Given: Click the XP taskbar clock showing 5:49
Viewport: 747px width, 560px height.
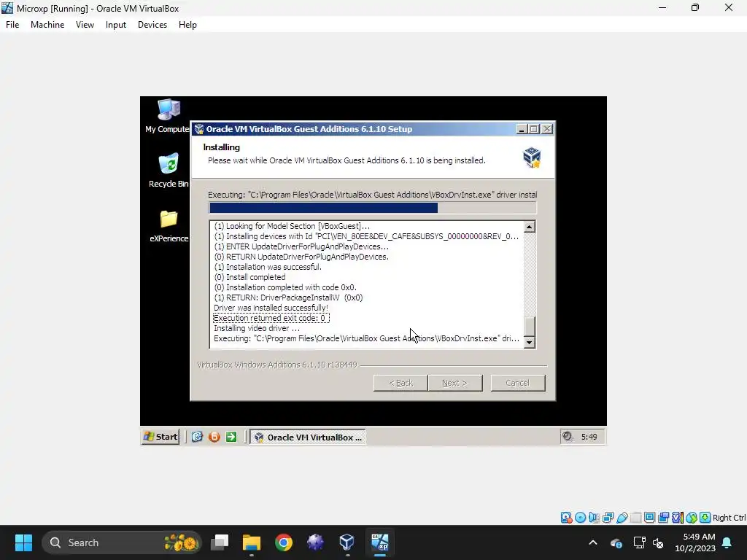Looking at the screenshot, I should click(589, 437).
